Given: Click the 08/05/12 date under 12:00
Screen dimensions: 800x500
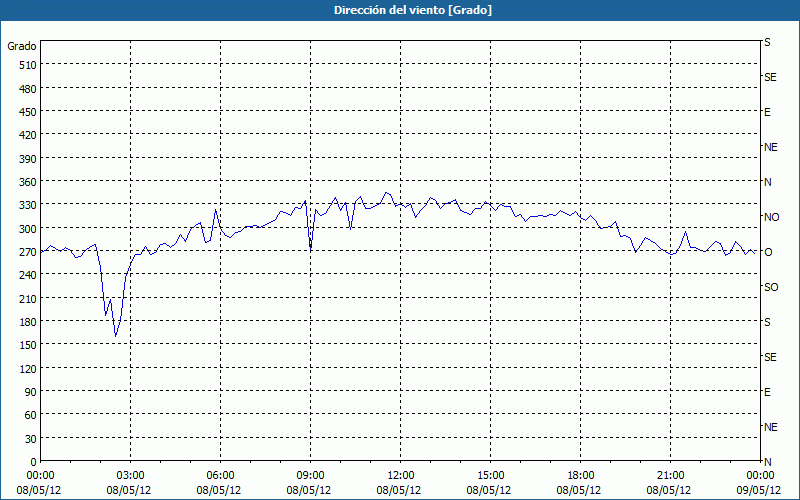Looking at the screenshot, I should pyautogui.click(x=399, y=490).
